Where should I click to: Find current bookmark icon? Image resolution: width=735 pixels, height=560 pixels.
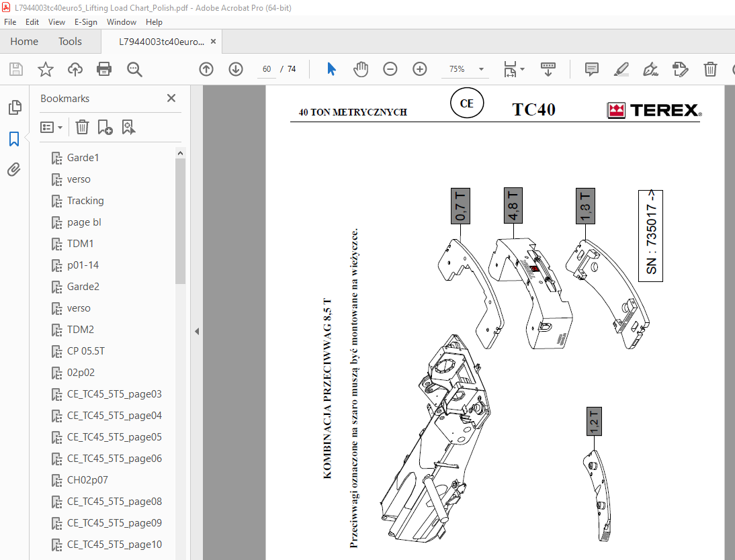tap(128, 127)
